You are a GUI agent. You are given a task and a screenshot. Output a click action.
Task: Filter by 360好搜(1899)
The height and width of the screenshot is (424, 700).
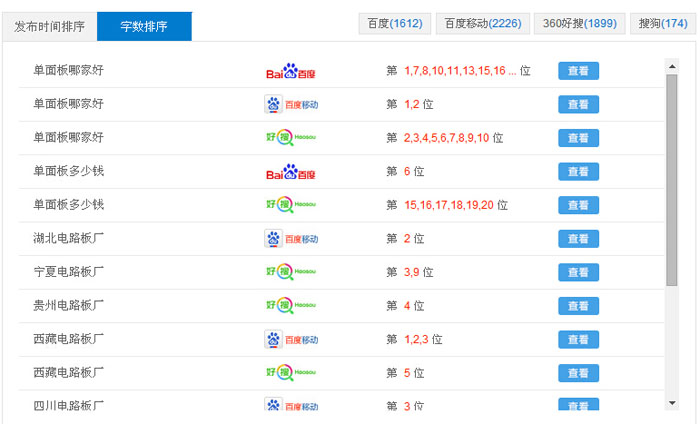click(579, 24)
